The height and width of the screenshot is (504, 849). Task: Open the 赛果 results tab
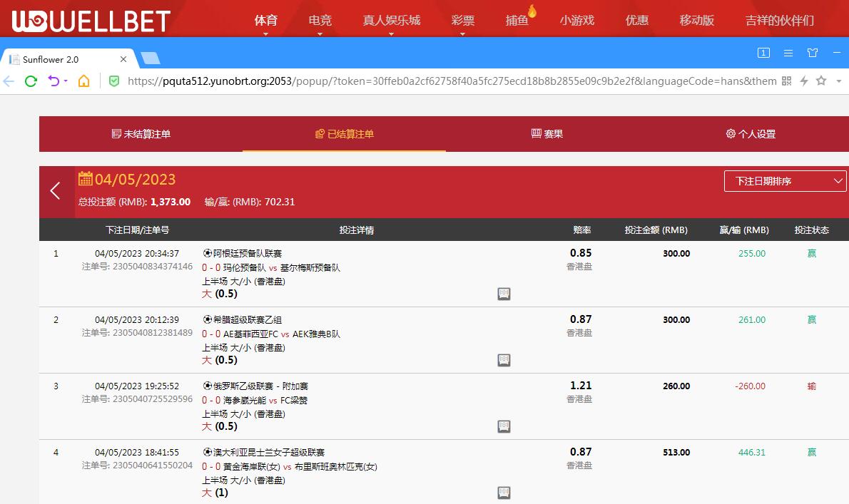click(547, 134)
